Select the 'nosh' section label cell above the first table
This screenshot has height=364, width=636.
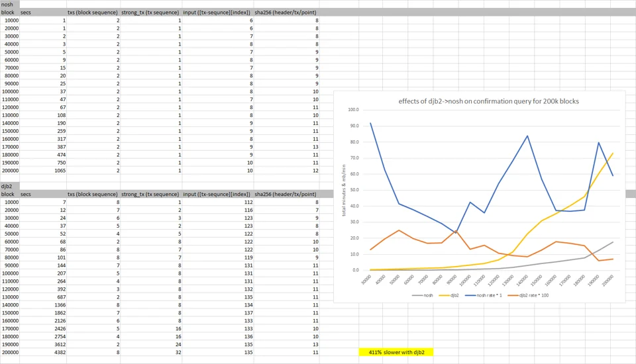(10, 5)
